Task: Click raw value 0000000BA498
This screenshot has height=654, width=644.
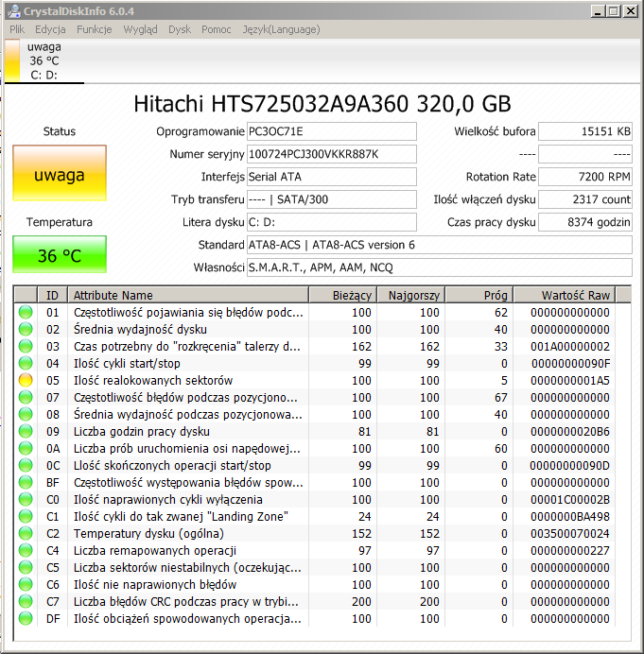Action: point(570,516)
